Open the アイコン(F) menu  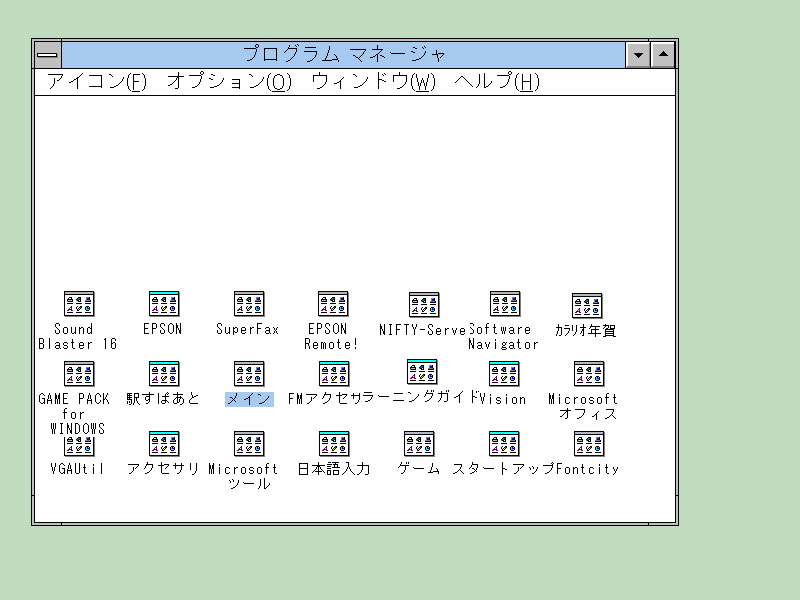pyautogui.click(x=97, y=81)
